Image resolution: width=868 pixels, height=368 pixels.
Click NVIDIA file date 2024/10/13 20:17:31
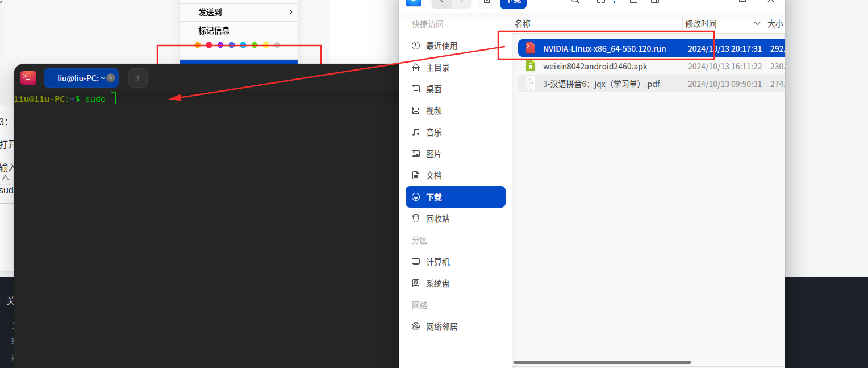pos(725,49)
